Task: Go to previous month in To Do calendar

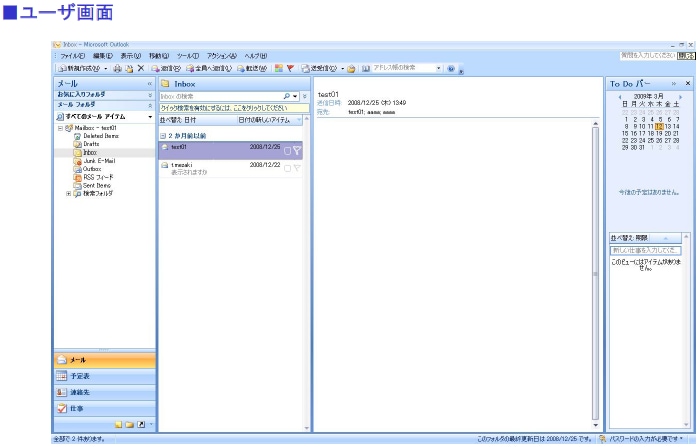Action: point(620,97)
